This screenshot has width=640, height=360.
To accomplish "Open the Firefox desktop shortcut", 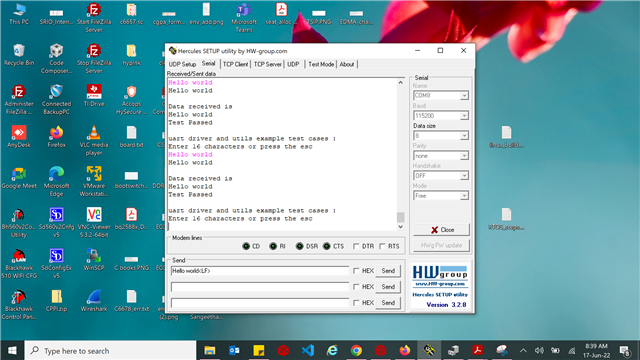I will point(56,136).
